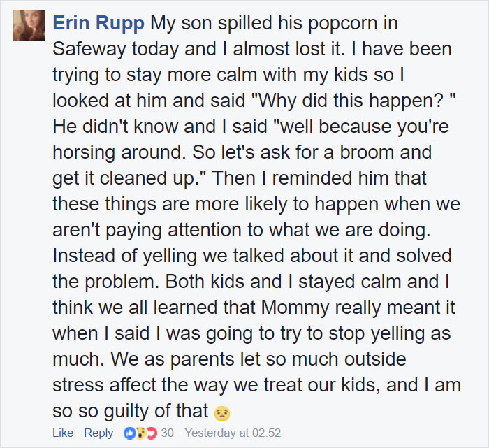Click the blue thumbs-up Like reaction icon
Image resolution: width=489 pixels, height=448 pixels.
tap(129, 433)
